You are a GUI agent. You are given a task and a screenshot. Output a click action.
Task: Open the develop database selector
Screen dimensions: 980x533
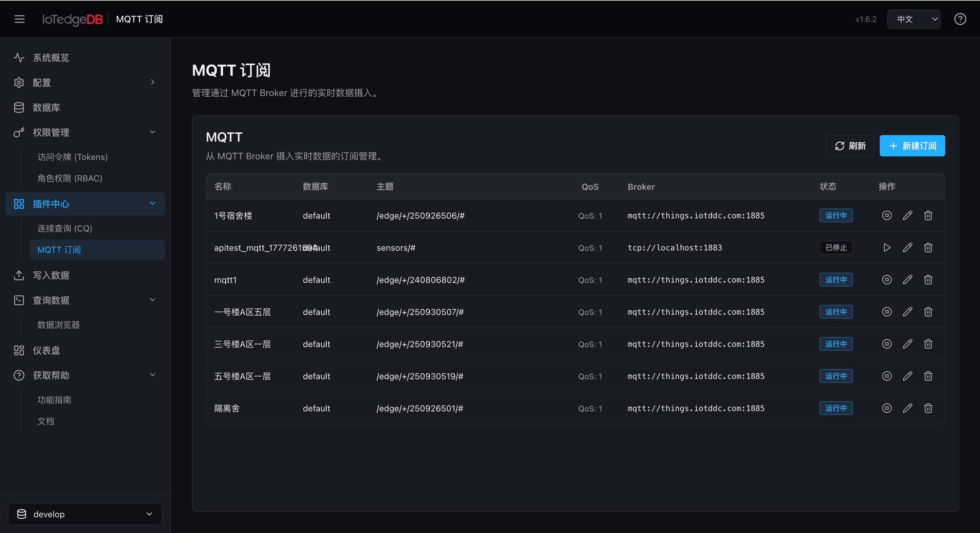[85, 514]
